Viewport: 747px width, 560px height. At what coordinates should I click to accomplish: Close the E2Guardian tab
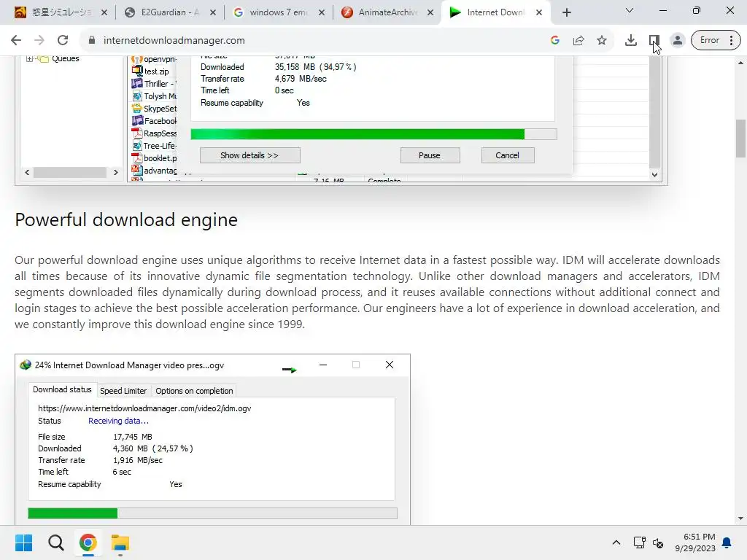click(213, 12)
